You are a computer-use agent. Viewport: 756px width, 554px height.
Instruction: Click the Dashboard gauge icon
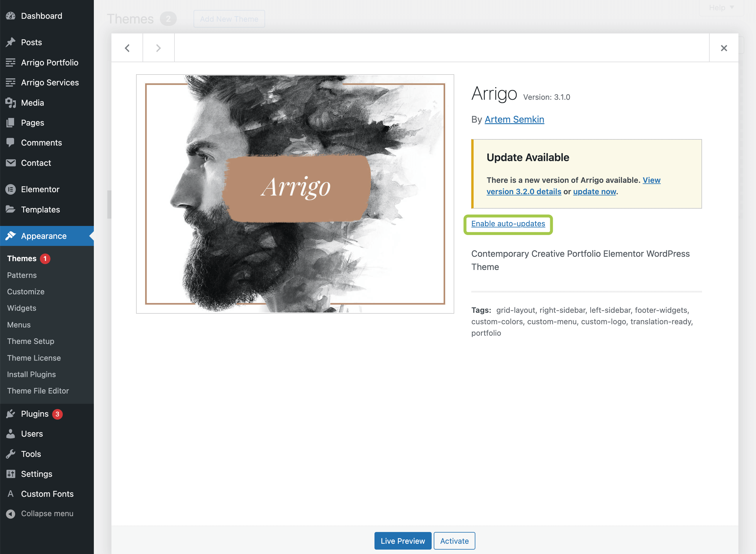(11, 16)
